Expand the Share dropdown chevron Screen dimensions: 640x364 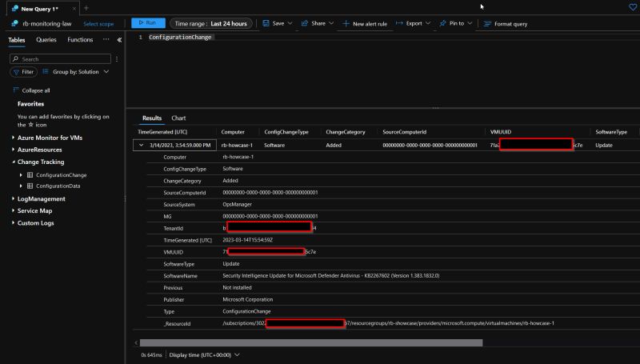[331, 23]
